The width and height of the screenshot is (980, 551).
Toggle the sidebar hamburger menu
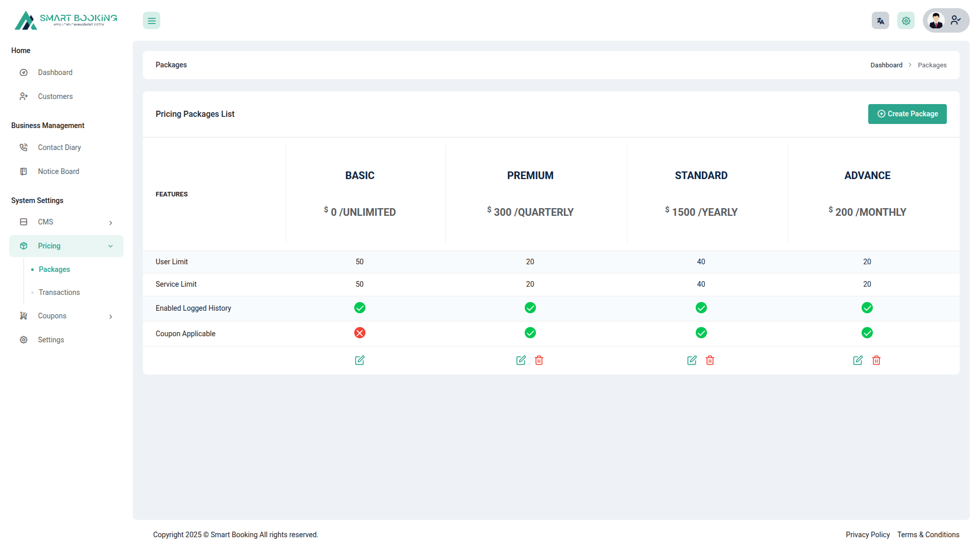pyautogui.click(x=152, y=21)
